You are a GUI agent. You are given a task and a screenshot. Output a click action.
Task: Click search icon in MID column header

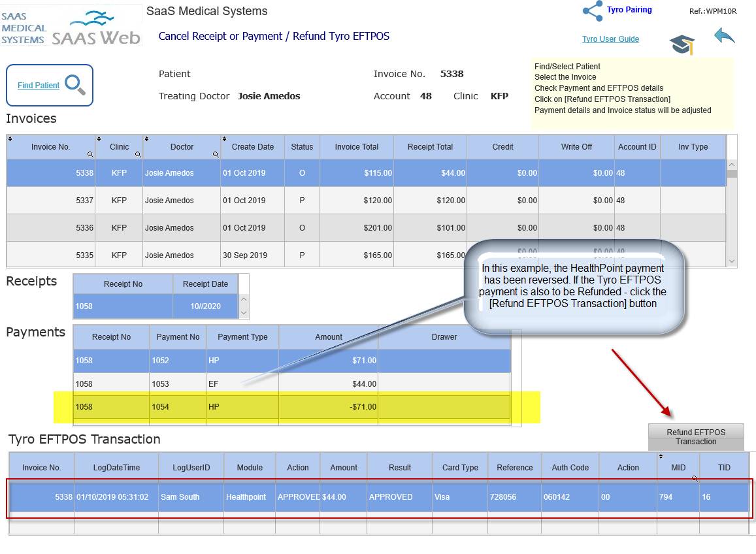pyautogui.click(x=695, y=478)
